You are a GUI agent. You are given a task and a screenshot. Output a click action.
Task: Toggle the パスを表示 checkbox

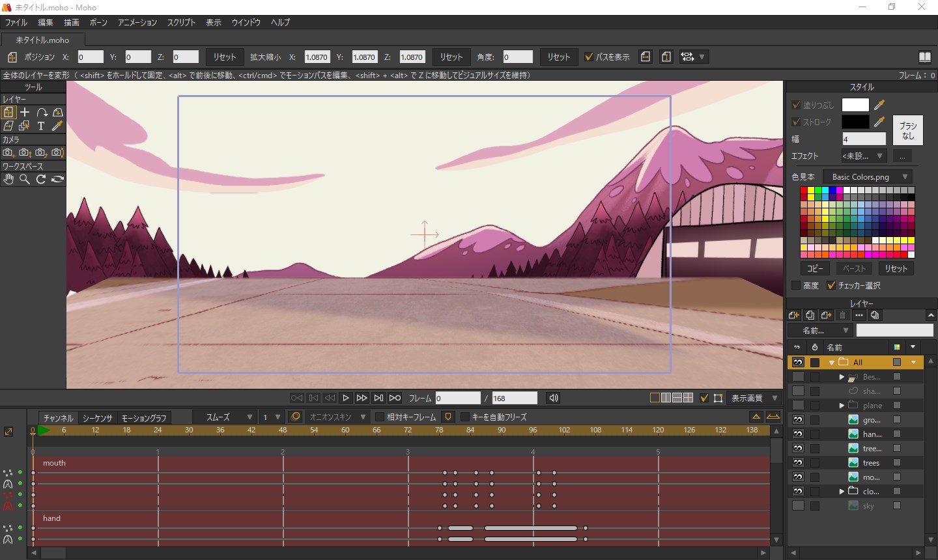point(589,57)
